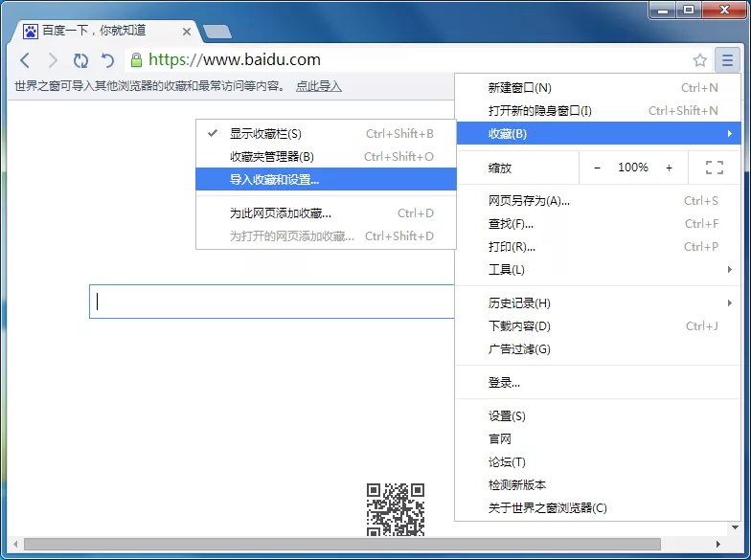
Task: Maximize the browser window
Action: tap(689, 10)
